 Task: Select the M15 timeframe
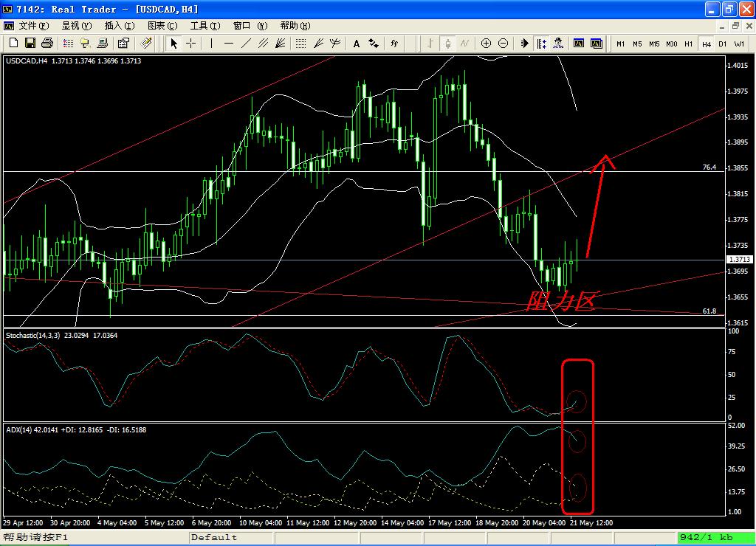point(654,44)
